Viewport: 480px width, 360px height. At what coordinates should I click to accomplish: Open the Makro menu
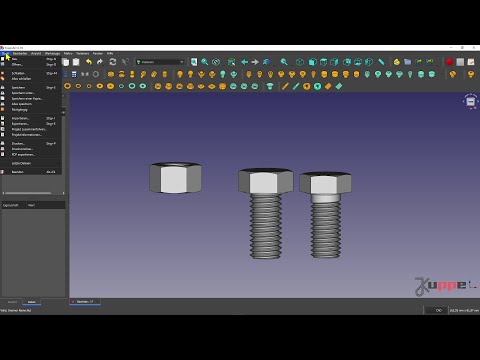click(68, 53)
